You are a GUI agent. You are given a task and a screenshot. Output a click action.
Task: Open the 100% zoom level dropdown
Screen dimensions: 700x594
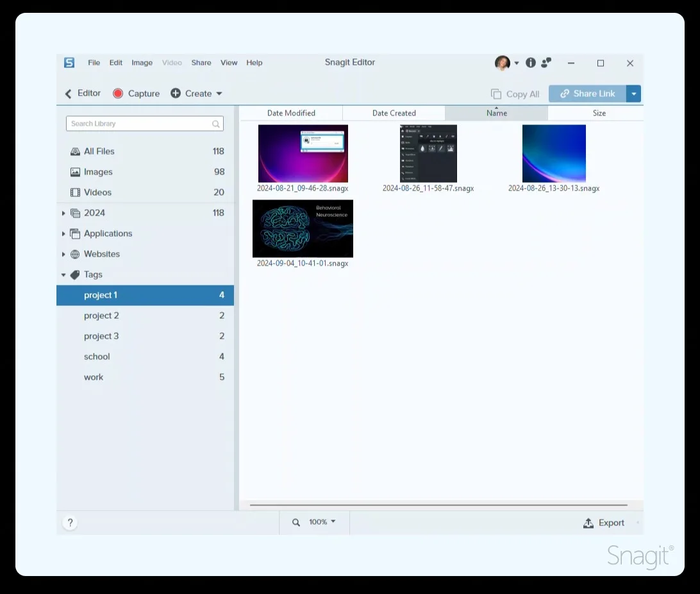tap(322, 522)
